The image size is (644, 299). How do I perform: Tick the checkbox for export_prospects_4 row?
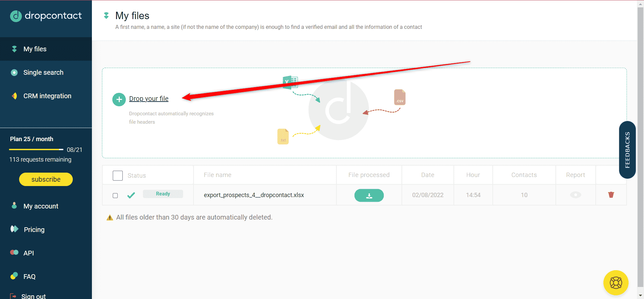(115, 195)
